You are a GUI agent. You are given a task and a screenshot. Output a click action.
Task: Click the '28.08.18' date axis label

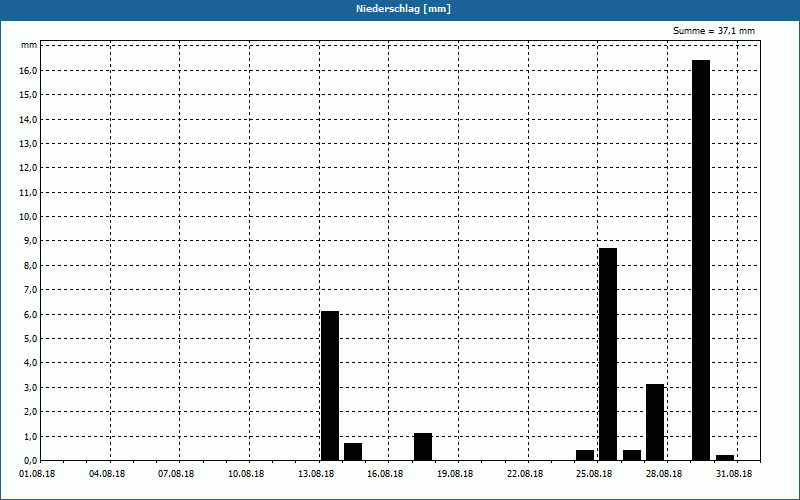point(664,474)
